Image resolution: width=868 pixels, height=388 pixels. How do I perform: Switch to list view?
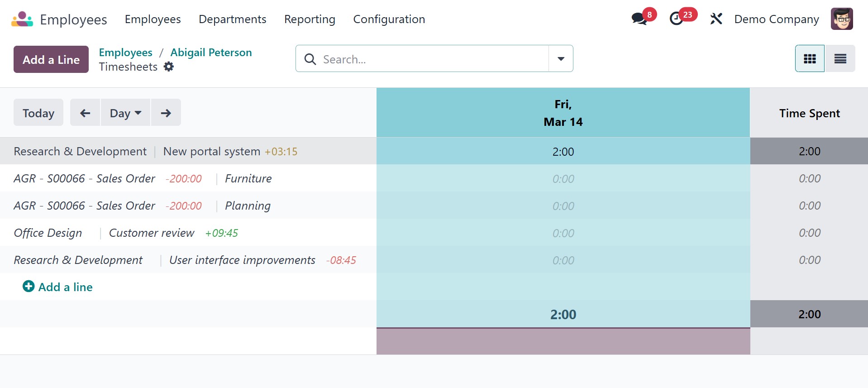pos(840,59)
